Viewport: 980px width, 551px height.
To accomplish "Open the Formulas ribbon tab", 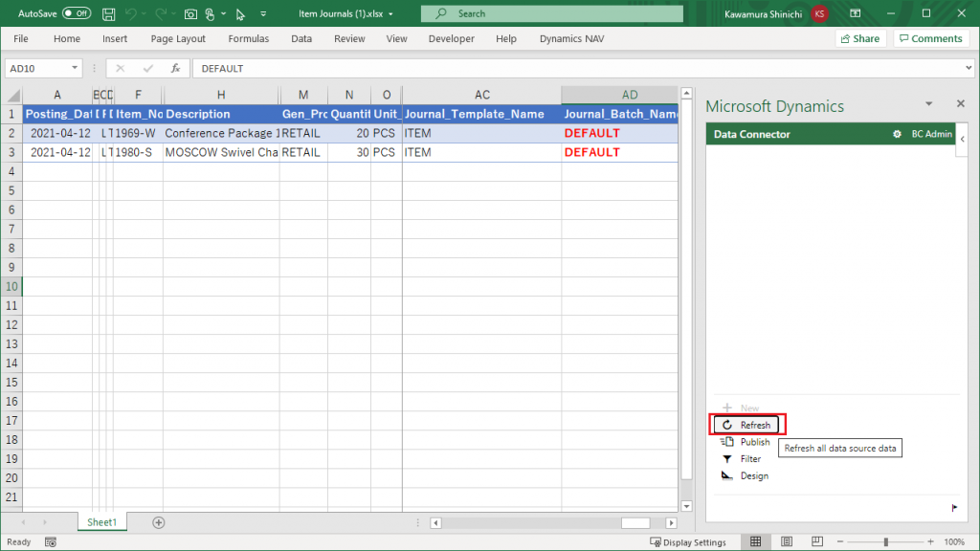I will 248,38.
